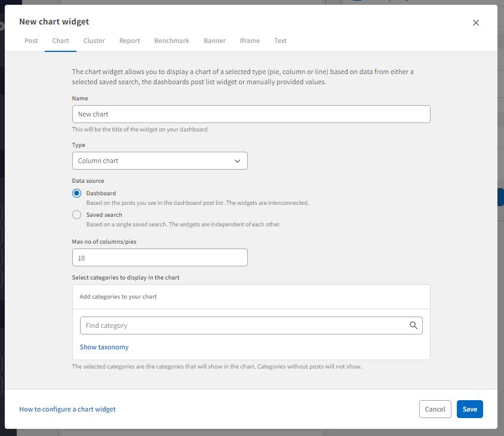Viewport: 504px width, 436px height.
Task: Close the New chart widget dialog
Action: [x=476, y=23]
